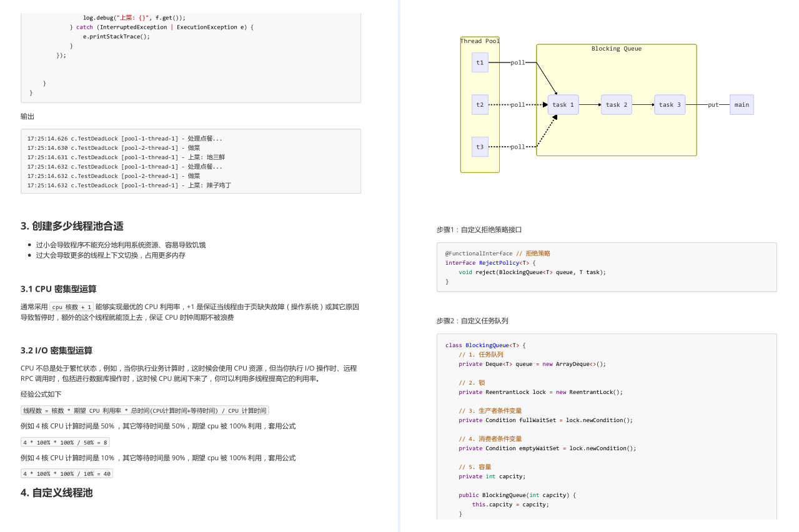Click '步骤1：自定义拒绝策略接口' text
The width and height of the screenshot is (799, 532).
pos(479,230)
